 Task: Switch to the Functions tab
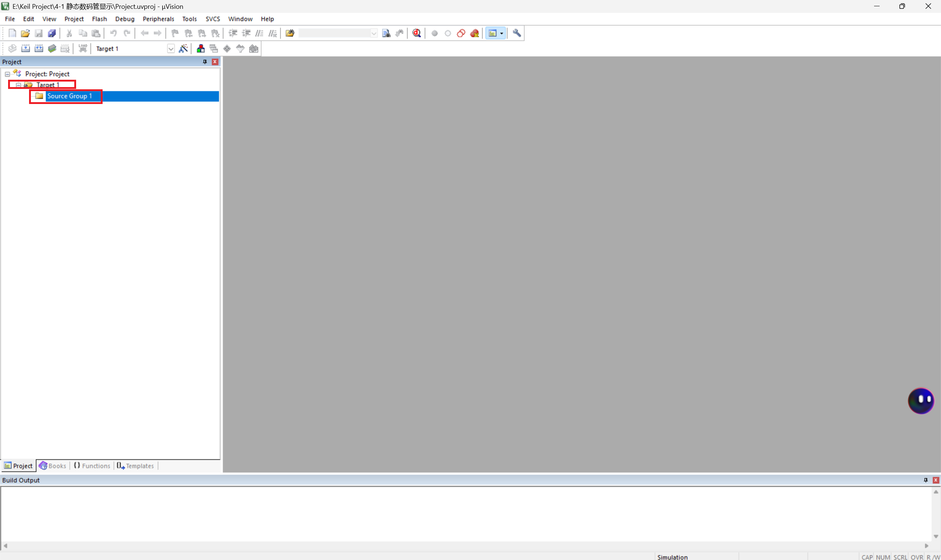coord(92,466)
